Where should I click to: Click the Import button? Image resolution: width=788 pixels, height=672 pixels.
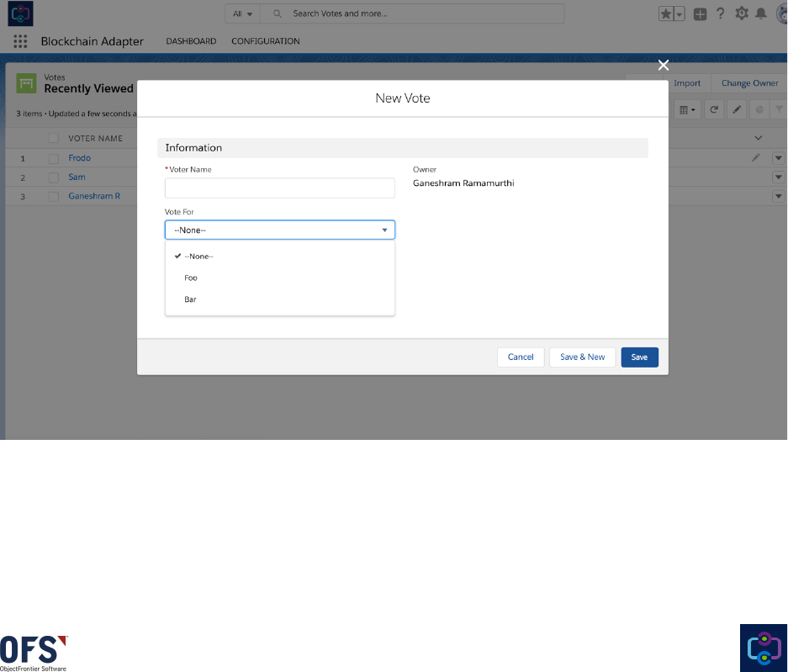pos(687,83)
